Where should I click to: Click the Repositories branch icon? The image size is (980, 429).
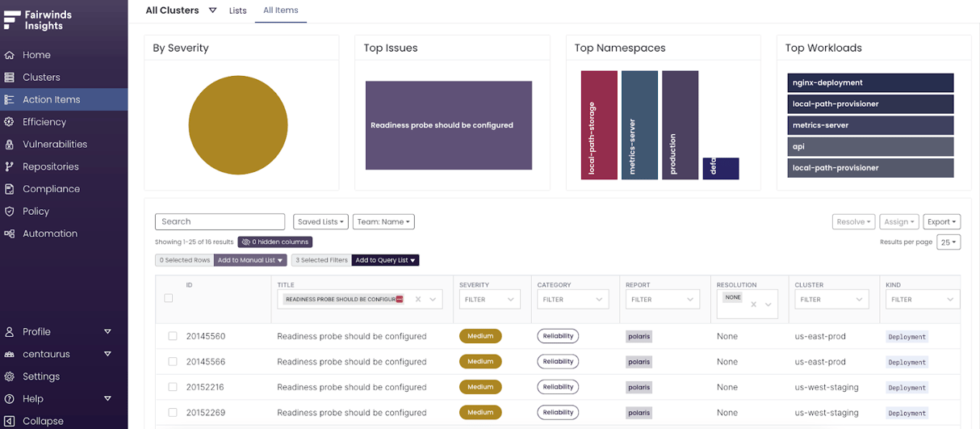click(x=10, y=166)
